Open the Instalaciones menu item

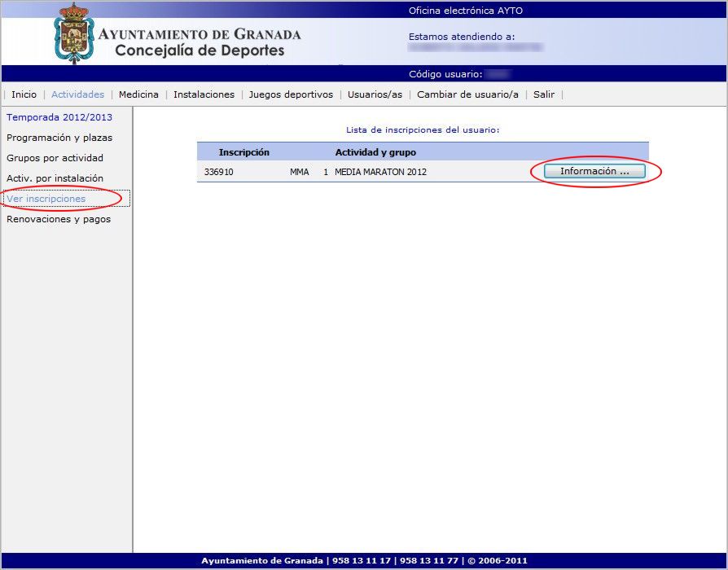pos(204,94)
